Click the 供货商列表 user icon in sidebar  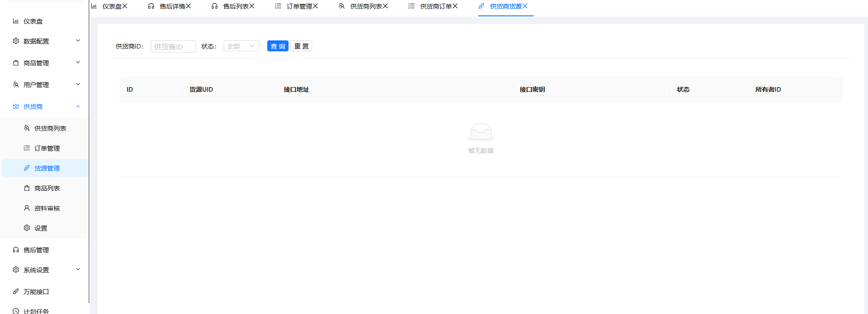click(x=27, y=128)
